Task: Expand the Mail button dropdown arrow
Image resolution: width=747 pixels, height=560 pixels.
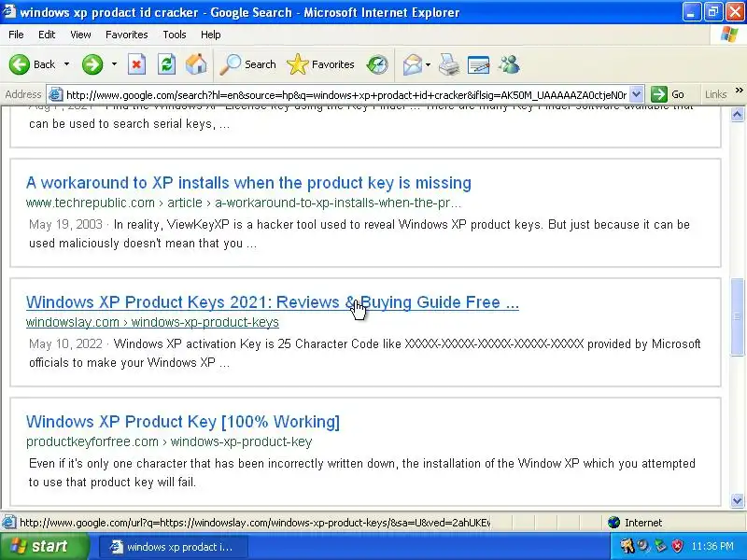Action: pyautogui.click(x=428, y=64)
